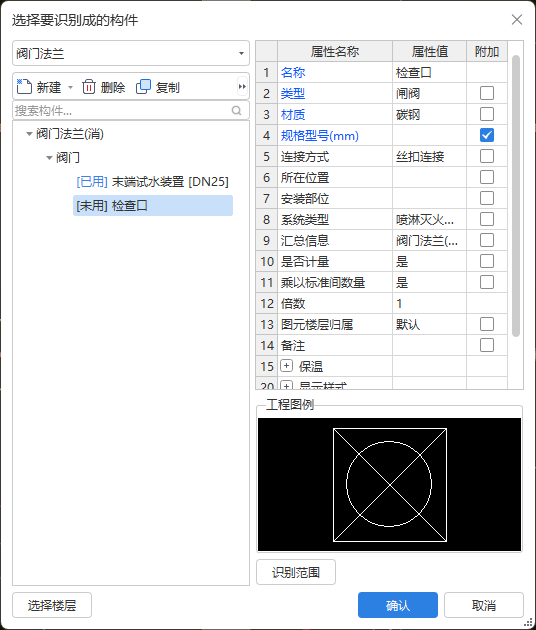Click the 确认 button
The width and height of the screenshot is (536, 630).
397,605
